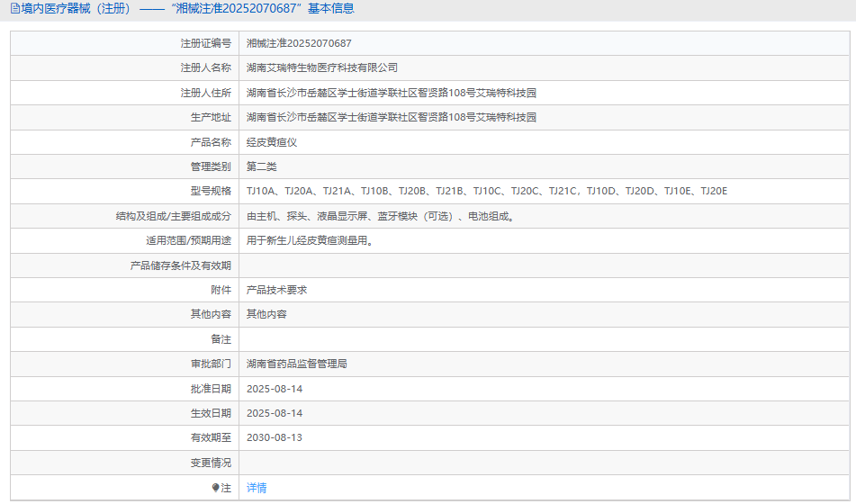Click the document icon beside the page title
Viewport: 856px width, 504px height.
[14, 9]
